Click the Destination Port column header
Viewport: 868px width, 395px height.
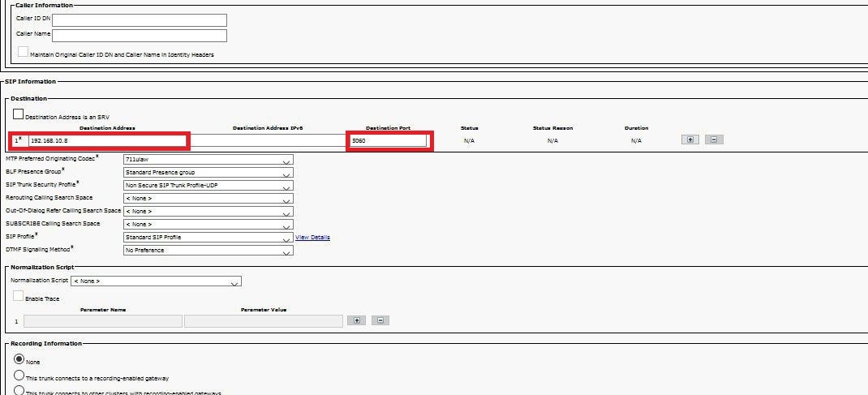pyautogui.click(x=388, y=128)
